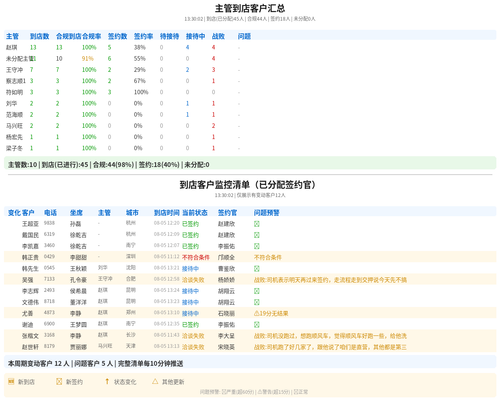Click signing officer 石晓丽
500x414 pixels.
(226, 313)
